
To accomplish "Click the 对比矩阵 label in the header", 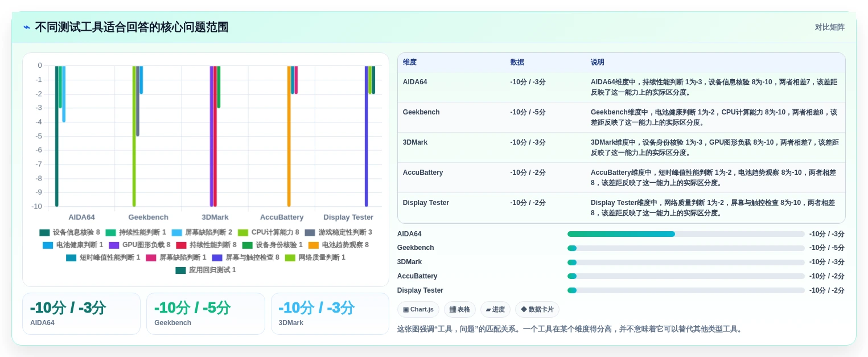I will click(x=830, y=27).
